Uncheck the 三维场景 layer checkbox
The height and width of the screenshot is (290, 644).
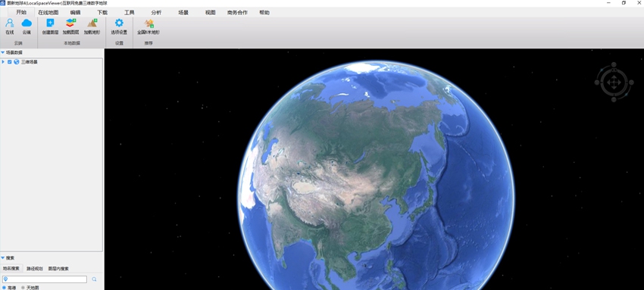(x=9, y=62)
